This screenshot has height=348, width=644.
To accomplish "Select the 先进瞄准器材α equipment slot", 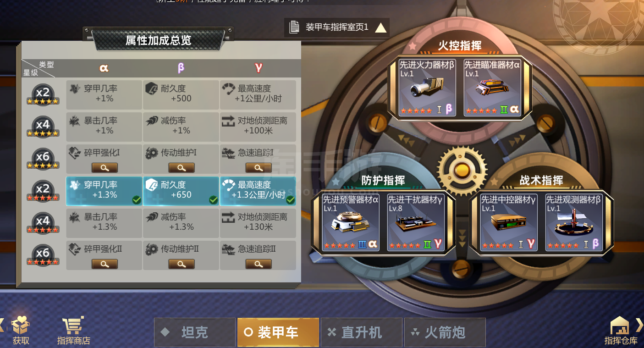I will [492, 87].
